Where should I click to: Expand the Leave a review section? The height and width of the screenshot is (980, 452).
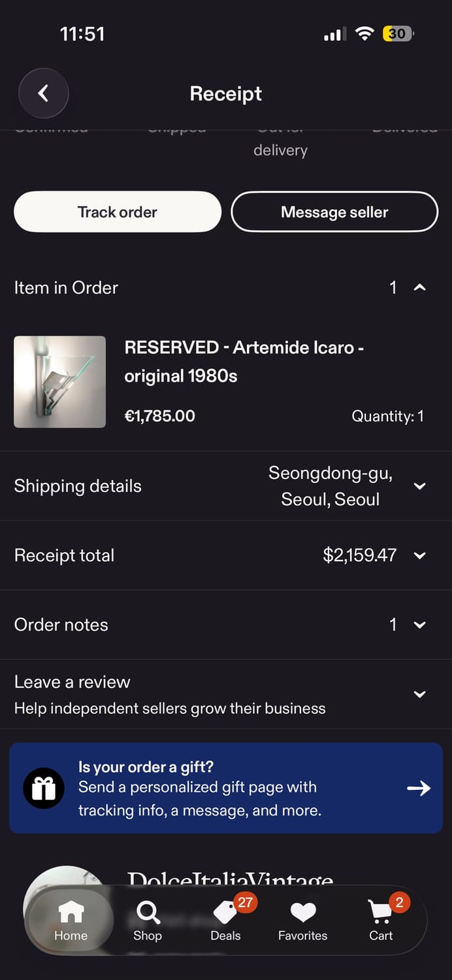pos(420,694)
